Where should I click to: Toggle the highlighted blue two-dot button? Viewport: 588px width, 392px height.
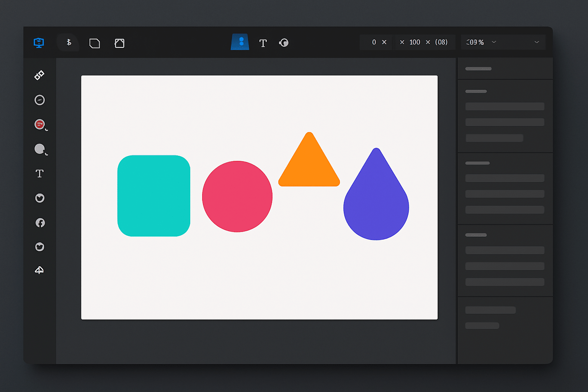[240, 42]
